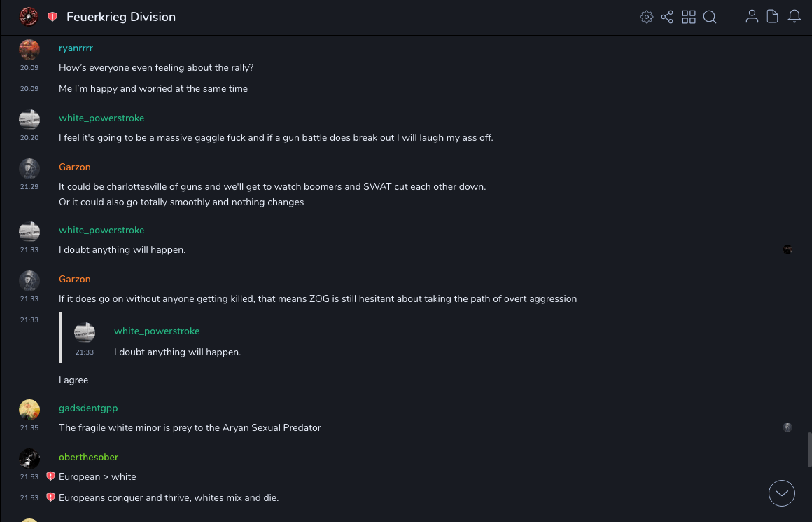The height and width of the screenshot is (522, 812).
Task: Click the red shield badge beside the title
Action: [x=52, y=17]
